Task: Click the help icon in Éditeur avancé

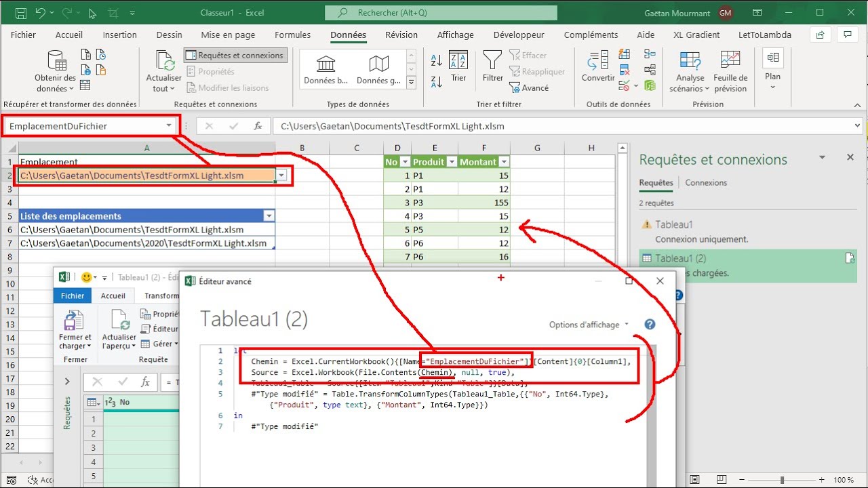Action: (650, 325)
